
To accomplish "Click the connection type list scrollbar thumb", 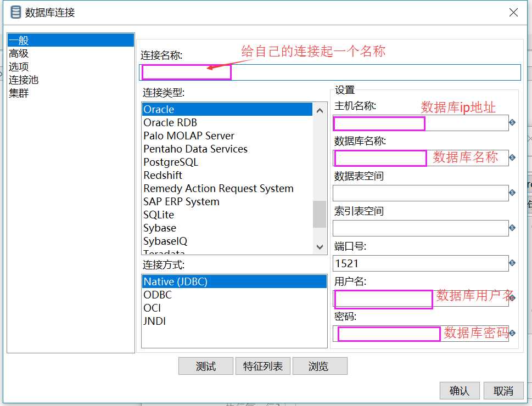I will pos(320,214).
